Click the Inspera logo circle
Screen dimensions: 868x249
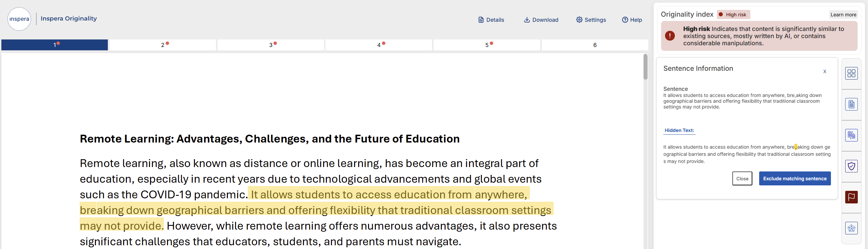19,19
